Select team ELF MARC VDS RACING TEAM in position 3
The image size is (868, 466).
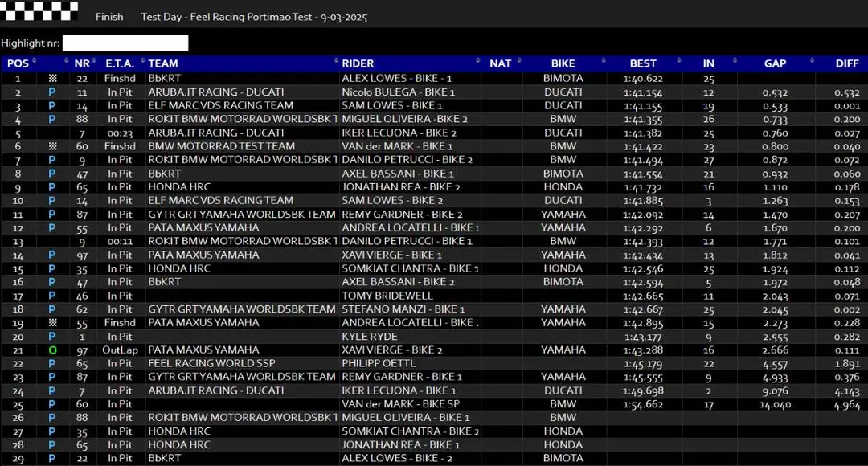coord(220,106)
